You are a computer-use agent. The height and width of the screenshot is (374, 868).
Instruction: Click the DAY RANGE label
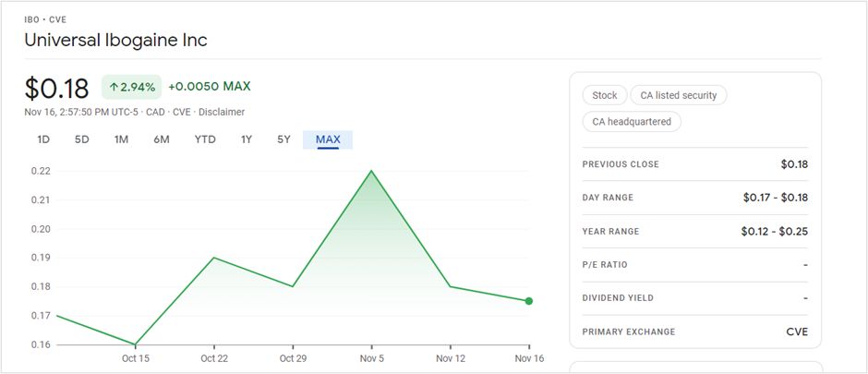click(x=608, y=198)
